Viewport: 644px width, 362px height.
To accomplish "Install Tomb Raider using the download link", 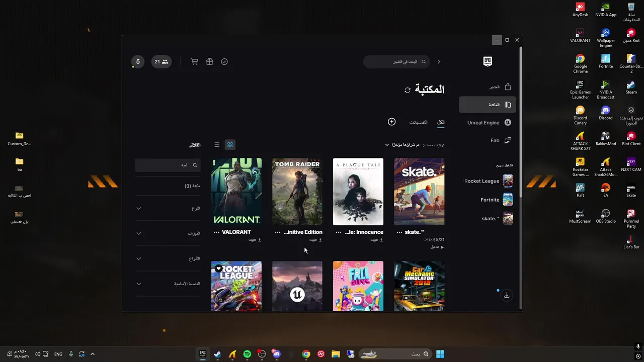I will pyautogui.click(x=315, y=240).
